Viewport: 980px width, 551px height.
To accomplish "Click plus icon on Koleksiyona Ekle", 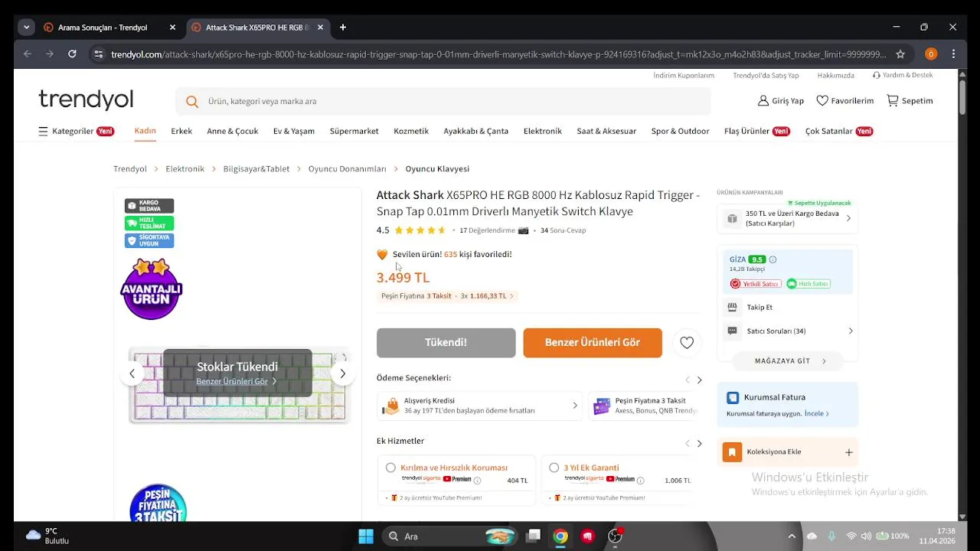I will pyautogui.click(x=848, y=452).
